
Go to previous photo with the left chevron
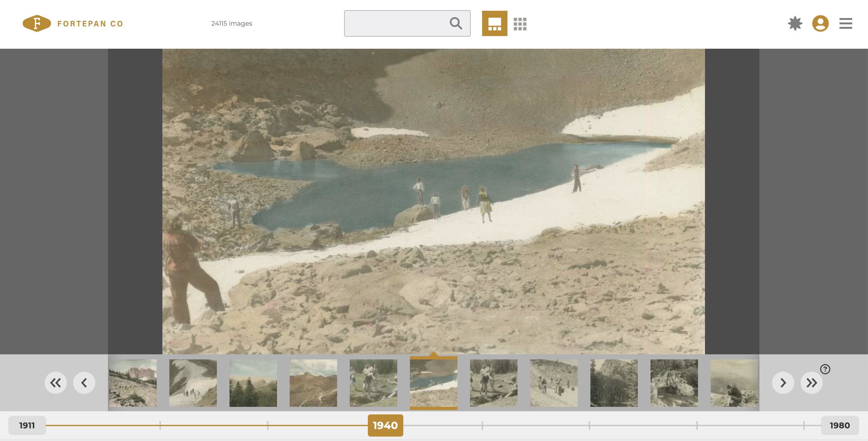coord(84,382)
